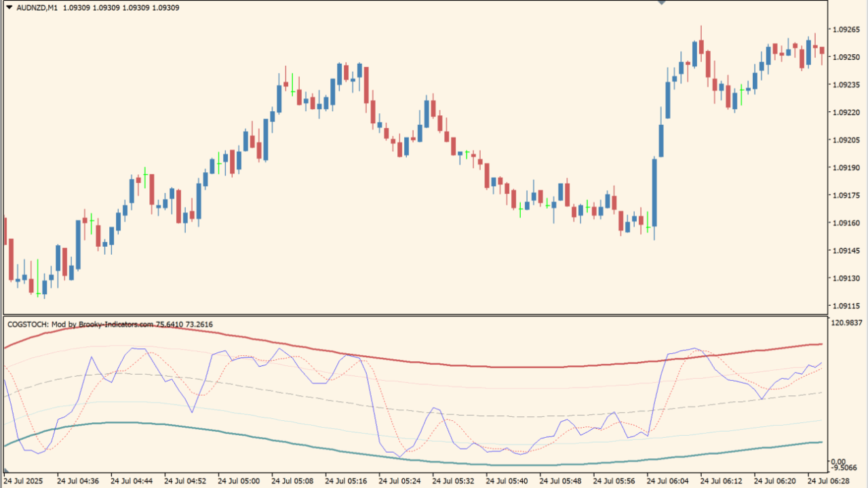
Task: Open the arrow beside AUDNZD,M1 title
Action: tap(9, 7)
